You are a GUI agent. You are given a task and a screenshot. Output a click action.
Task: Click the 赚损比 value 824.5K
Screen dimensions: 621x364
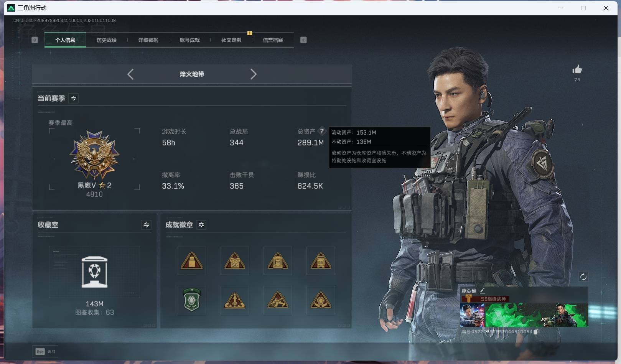point(310,186)
